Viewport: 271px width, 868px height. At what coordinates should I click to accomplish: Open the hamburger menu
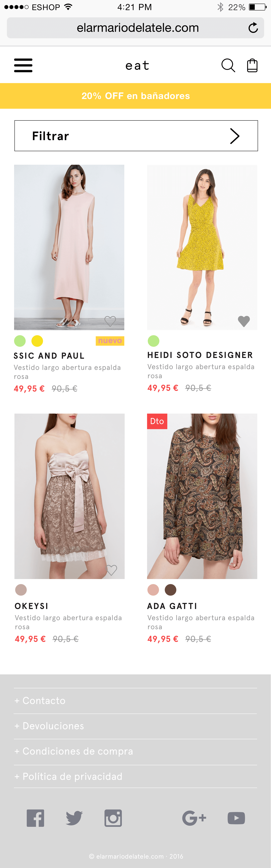23,65
